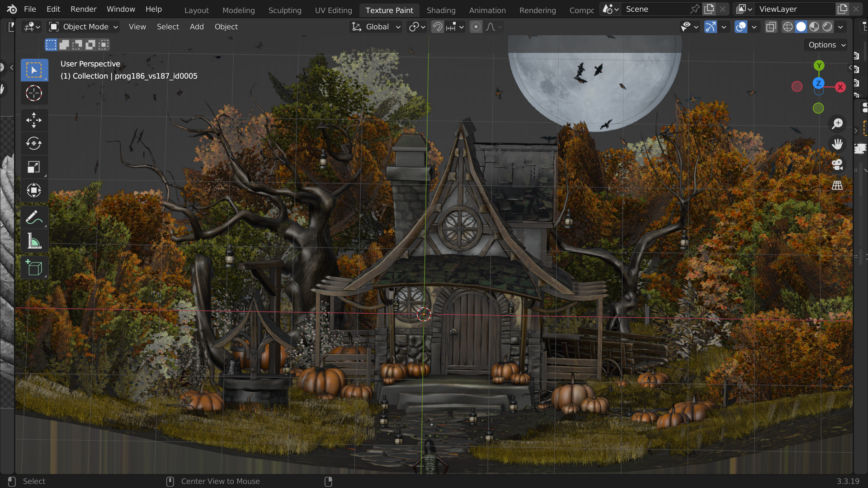The height and width of the screenshot is (488, 868).
Task: Open the overlays settings dropdown arrow
Action: point(754,27)
